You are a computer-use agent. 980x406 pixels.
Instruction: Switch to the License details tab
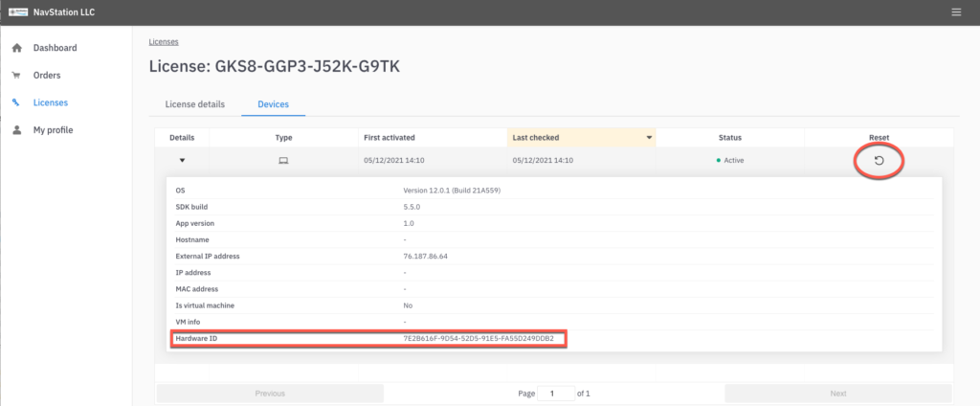tap(195, 104)
